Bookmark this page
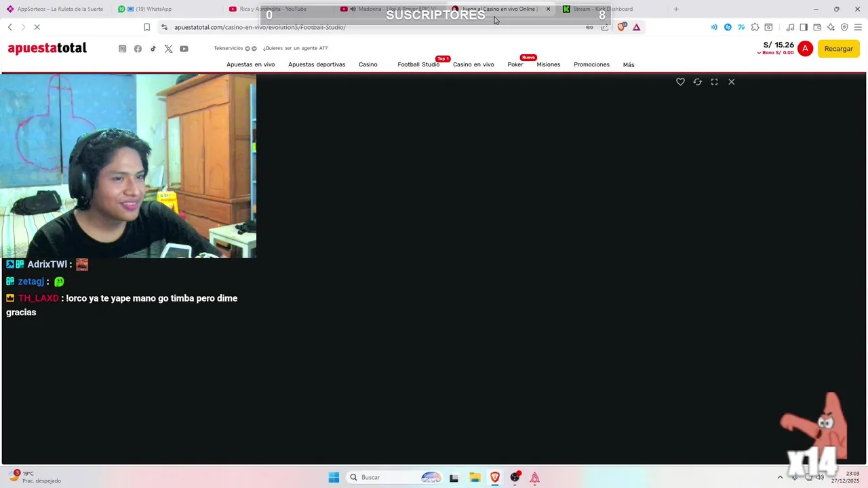The image size is (868, 488). 146,27
